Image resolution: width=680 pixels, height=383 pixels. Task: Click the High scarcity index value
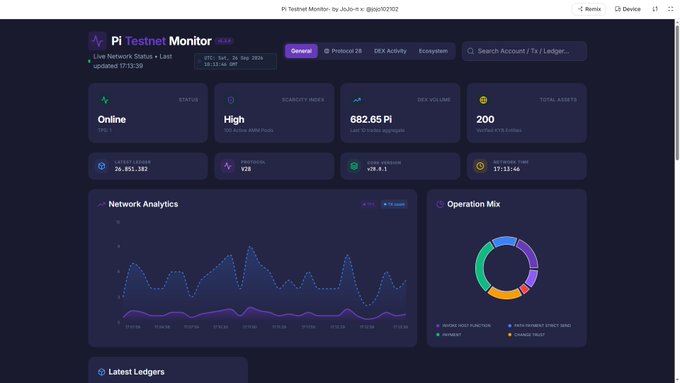(234, 119)
